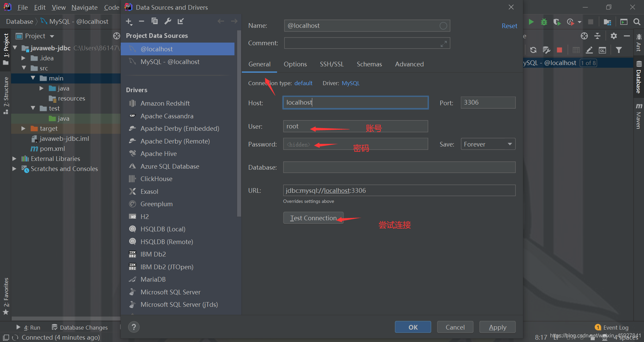The image size is (644, 342).
Task: Select Microsoft SQL Server driver
Action: 170,292
